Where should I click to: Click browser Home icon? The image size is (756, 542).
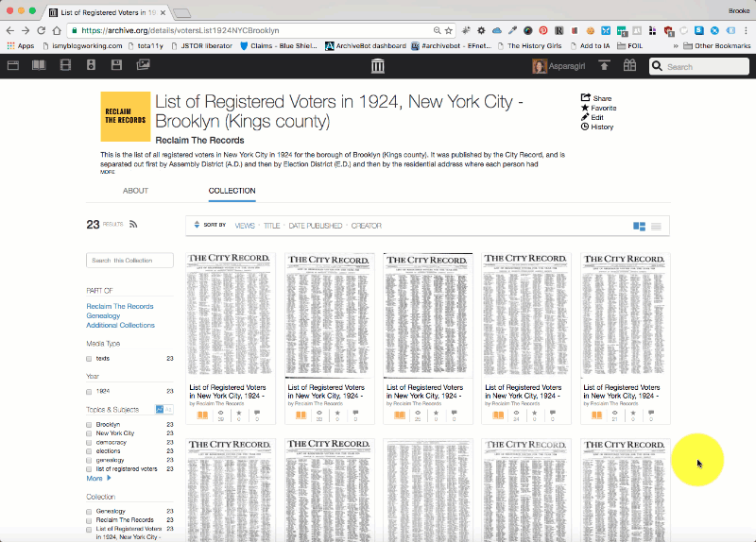(x=57, y=30)
